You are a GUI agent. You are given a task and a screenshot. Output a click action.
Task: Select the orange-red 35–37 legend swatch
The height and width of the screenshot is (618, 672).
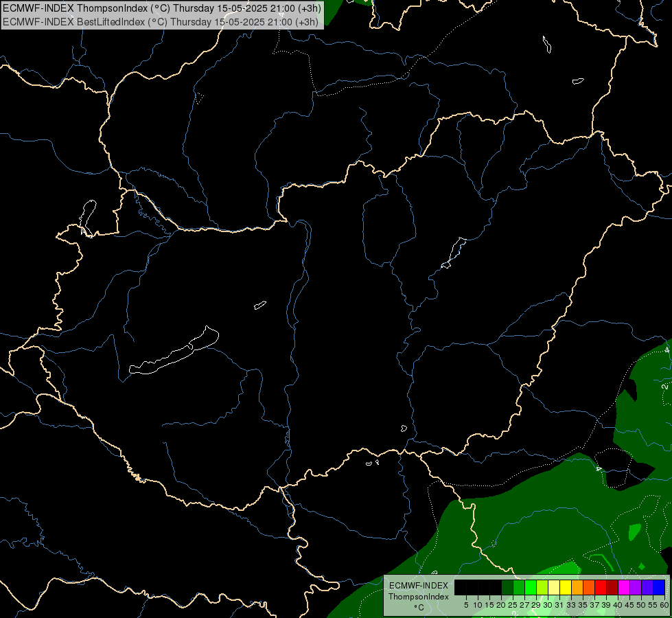tap(589, 587)
